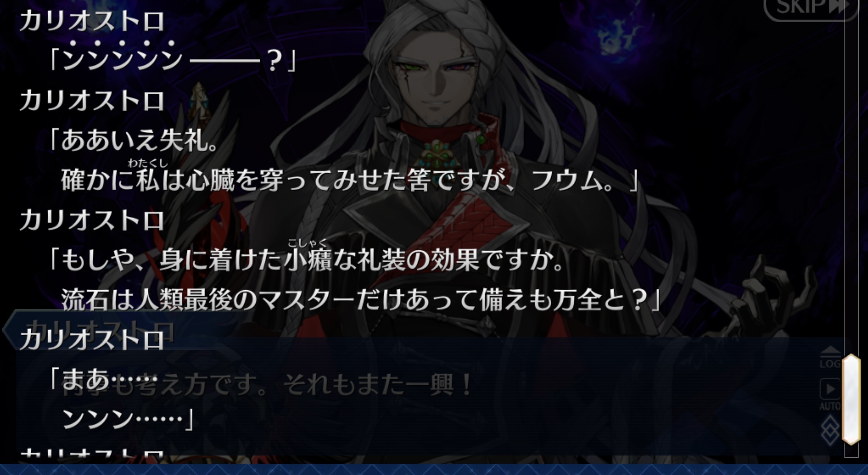
Task: Click the partially visible bottom speaker name
Action: click(x=92, y=453)
